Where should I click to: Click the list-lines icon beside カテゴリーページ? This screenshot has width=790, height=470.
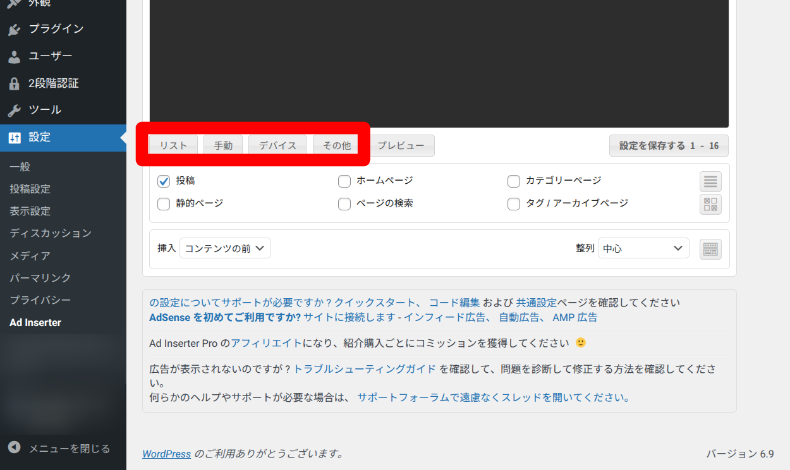(x=710, y=181)
